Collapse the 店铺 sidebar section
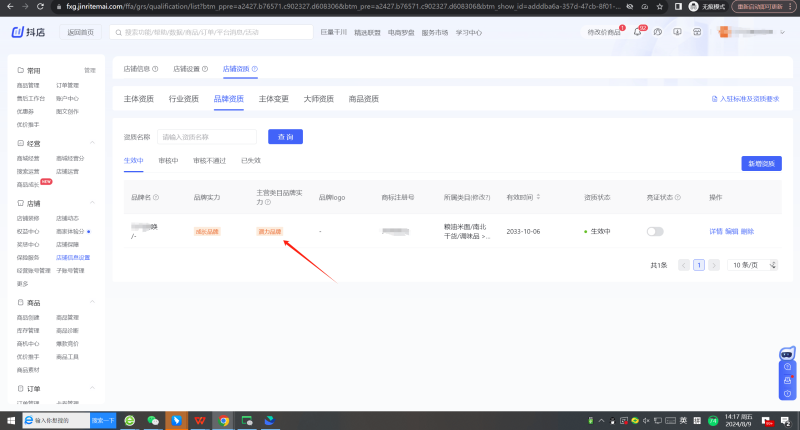The height and width of the screenshot is (430, 800). coord(92,203)
